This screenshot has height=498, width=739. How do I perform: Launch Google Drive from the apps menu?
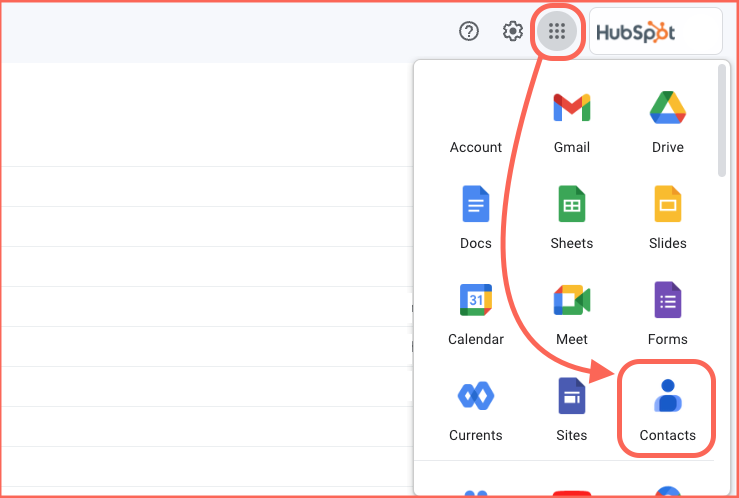667,108
